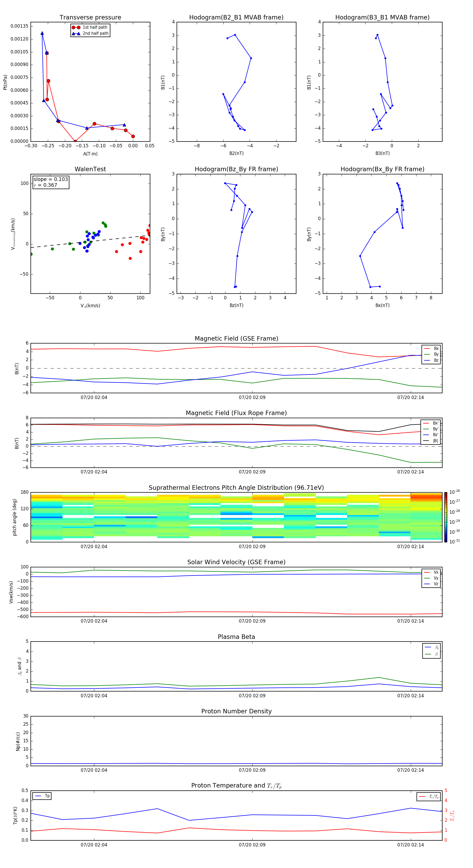Screen dimensions: 473x868
Task: Click the 'A(T·m)' x-axis label
Action: (x=90, y=154)
